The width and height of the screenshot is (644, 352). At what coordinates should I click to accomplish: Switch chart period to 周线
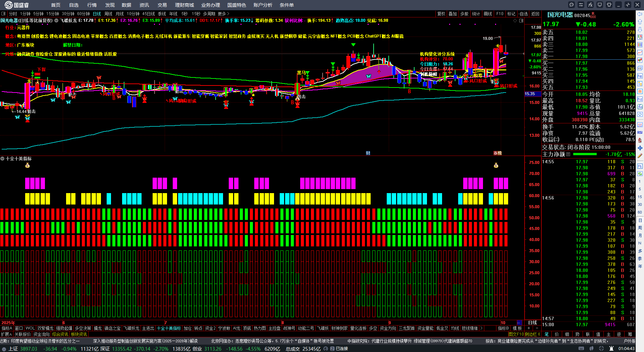[108, 14]
